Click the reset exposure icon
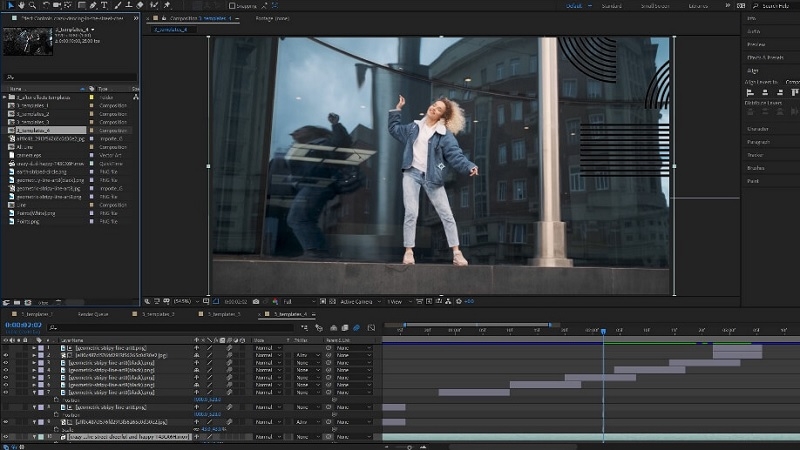The width and height of the screenshot is (800, 450). [x=459, y=302]
